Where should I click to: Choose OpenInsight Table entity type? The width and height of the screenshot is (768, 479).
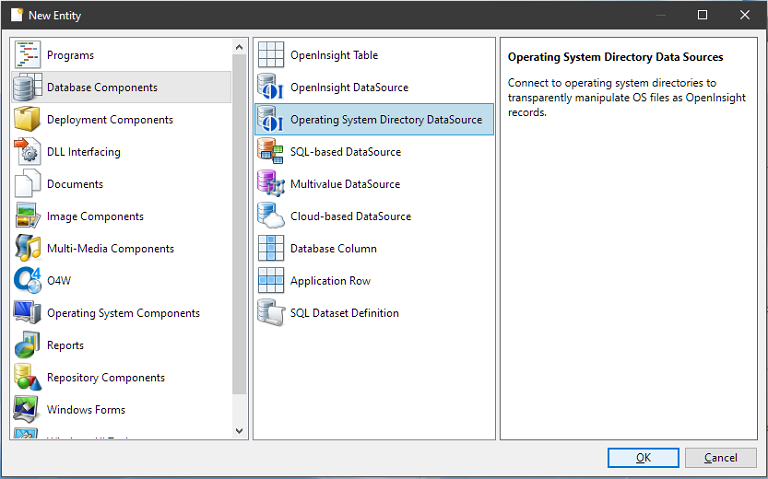[x=334, y=55]
